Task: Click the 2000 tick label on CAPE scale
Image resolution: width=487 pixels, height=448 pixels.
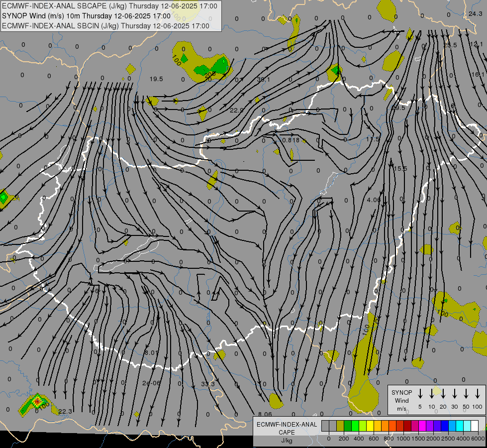Action: point(433,439)
